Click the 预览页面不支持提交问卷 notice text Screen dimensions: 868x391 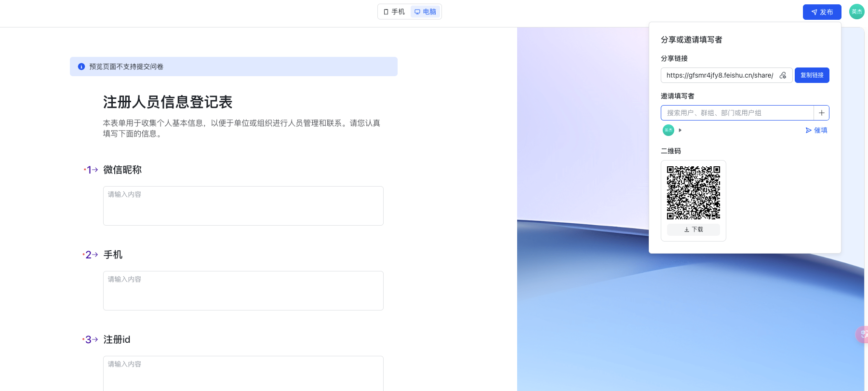coord(126,67)
